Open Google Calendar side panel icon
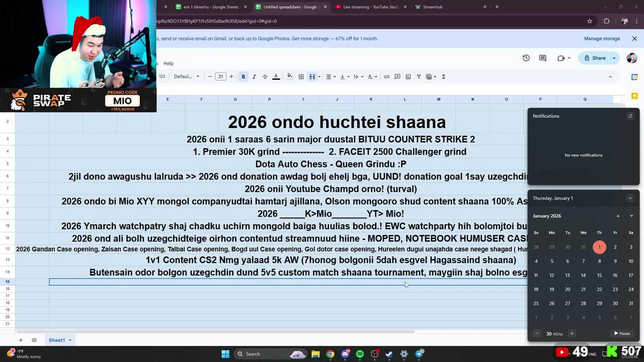 point(634,77)
